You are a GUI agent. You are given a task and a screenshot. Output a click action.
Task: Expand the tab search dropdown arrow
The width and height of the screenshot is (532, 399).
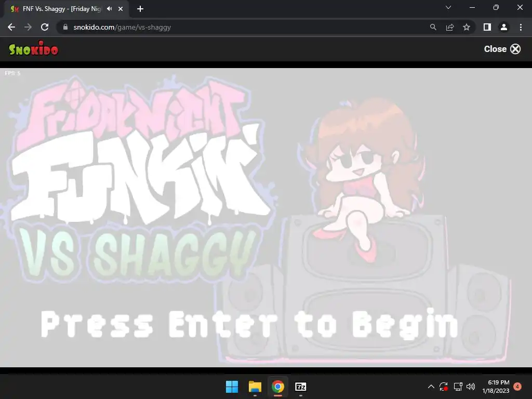(x=448, y=7)
